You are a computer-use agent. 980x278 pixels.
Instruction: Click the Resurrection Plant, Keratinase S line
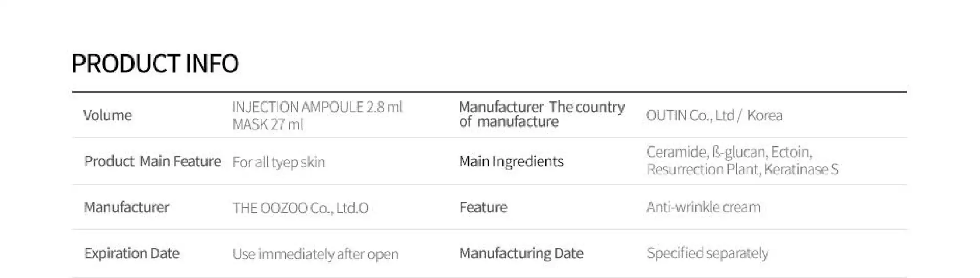pos(742,170)
